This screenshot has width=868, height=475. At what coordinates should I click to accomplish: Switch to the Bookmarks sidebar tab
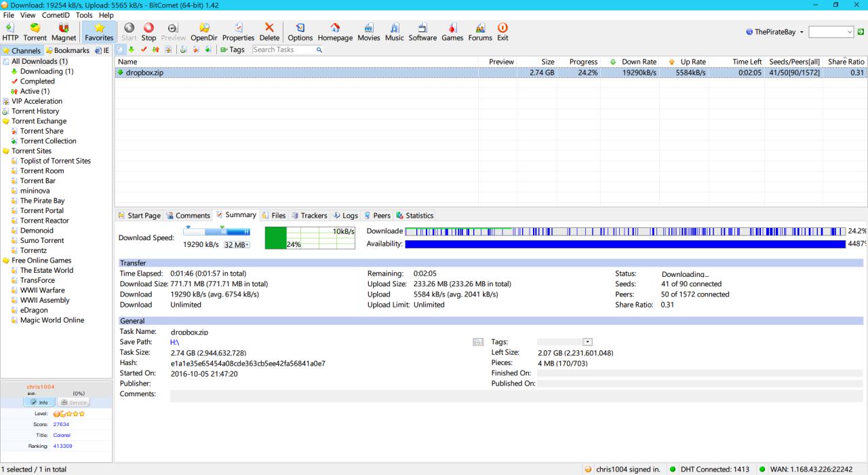tap(67, 50)
